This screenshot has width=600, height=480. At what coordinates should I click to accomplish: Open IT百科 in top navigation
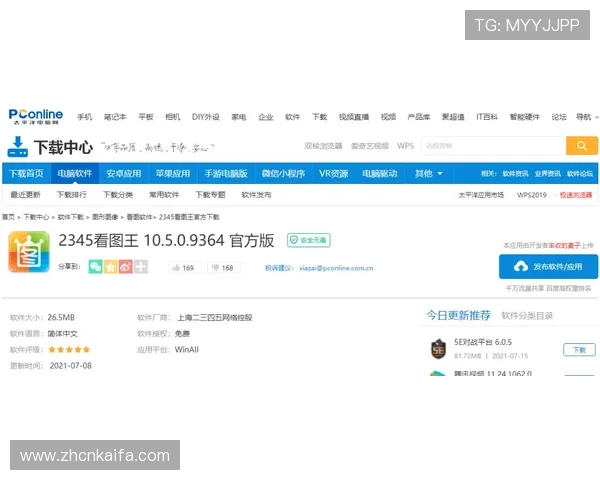487,117
